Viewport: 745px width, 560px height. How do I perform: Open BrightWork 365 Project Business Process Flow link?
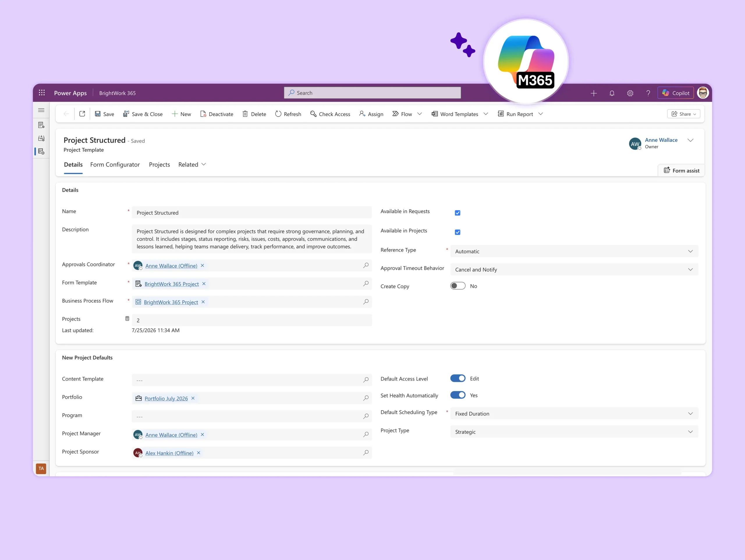click(x=171, y=302)
